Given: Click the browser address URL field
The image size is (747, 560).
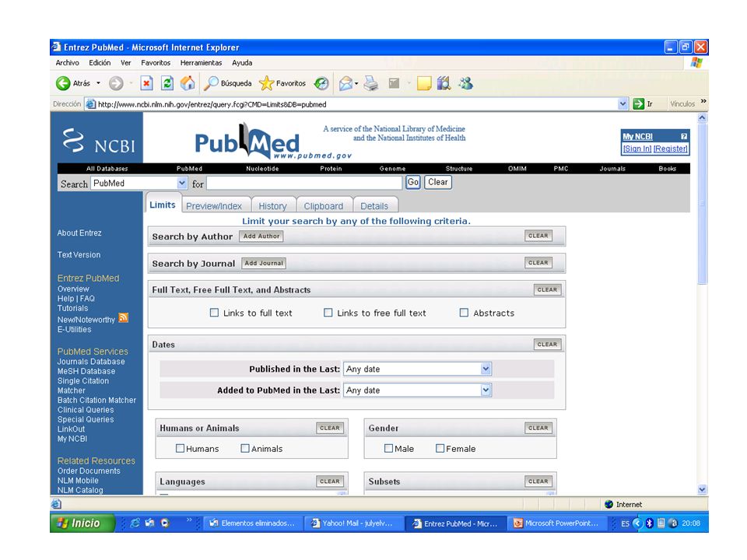Looking at the screenshot, I should pyautogui.click(x=357, y=103).
